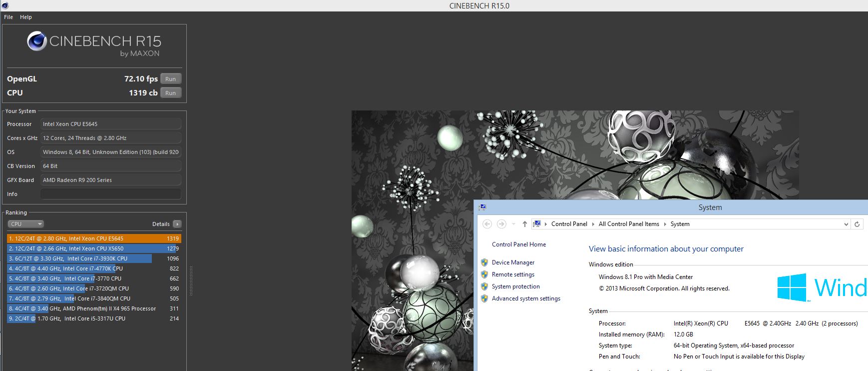Select ranking row Intel Xeon CPU X5650
The image size is (868, 371).
pyautogui.click(x=94, y=248)
